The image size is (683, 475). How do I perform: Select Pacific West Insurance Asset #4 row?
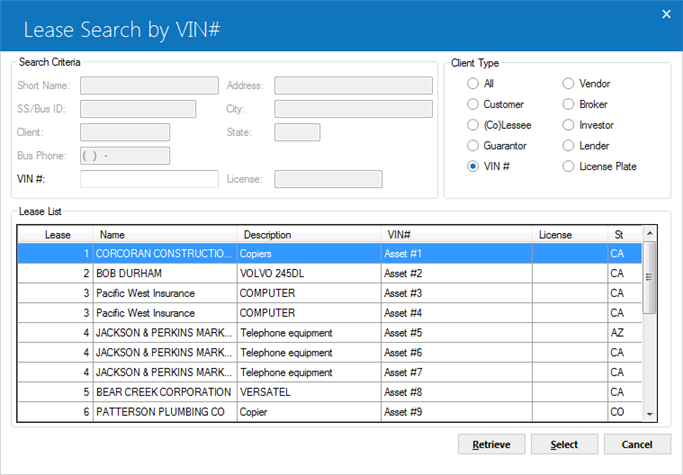[x=329, y=313]
